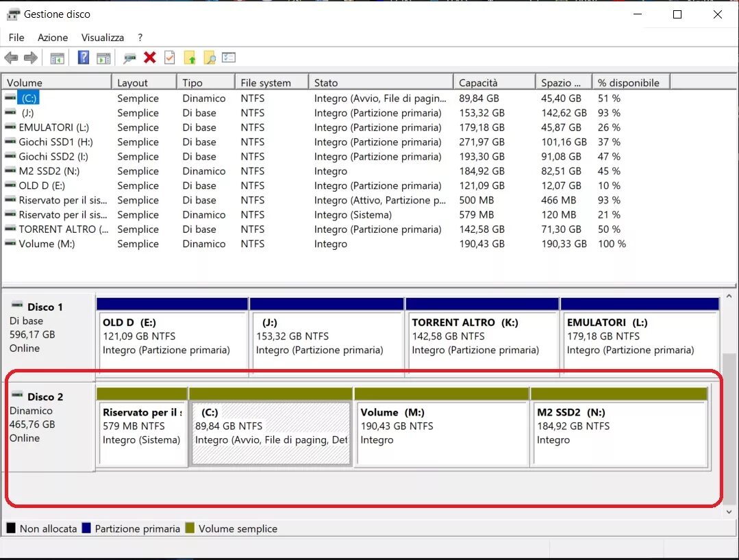739x560 pixels.
Task: Open the File menu
Action: coord(16,38)
